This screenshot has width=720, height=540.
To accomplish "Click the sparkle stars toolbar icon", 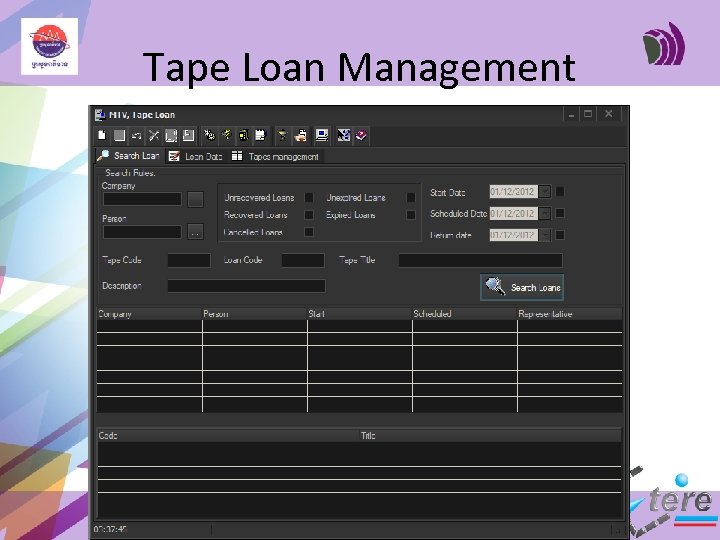I will [x=209, y=135].
